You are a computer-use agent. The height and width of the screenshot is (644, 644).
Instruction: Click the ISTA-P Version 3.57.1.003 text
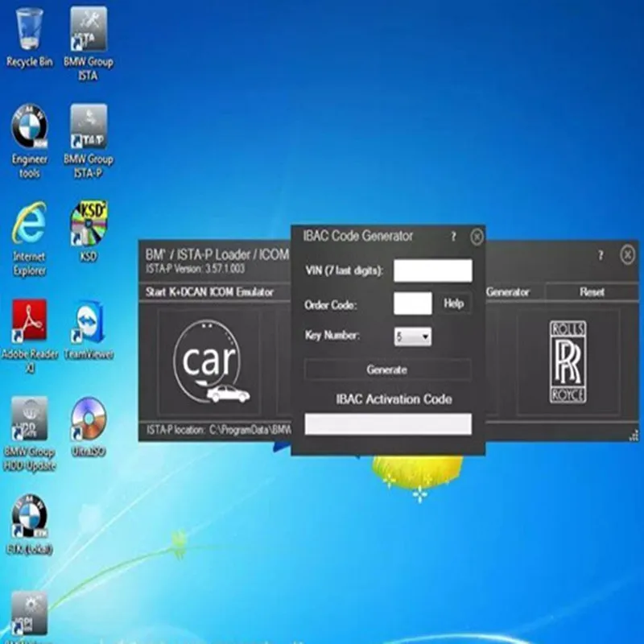[x=195, y=269]
